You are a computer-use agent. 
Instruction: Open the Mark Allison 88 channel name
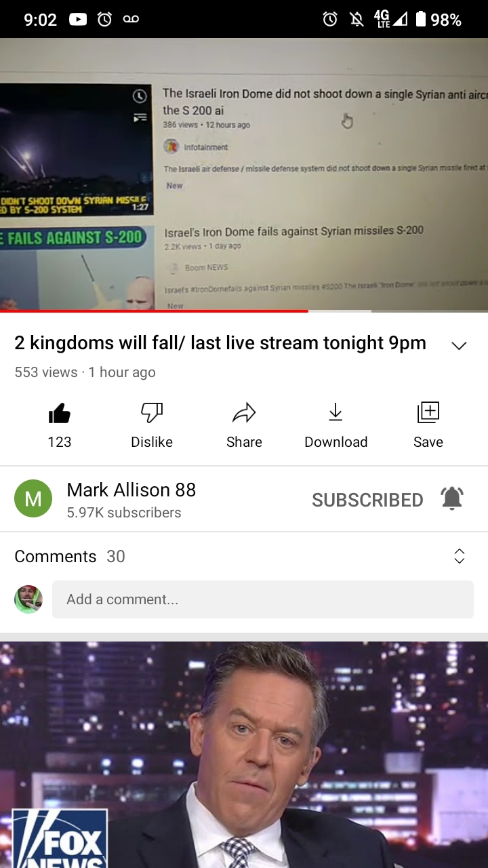tap(131, 490)
